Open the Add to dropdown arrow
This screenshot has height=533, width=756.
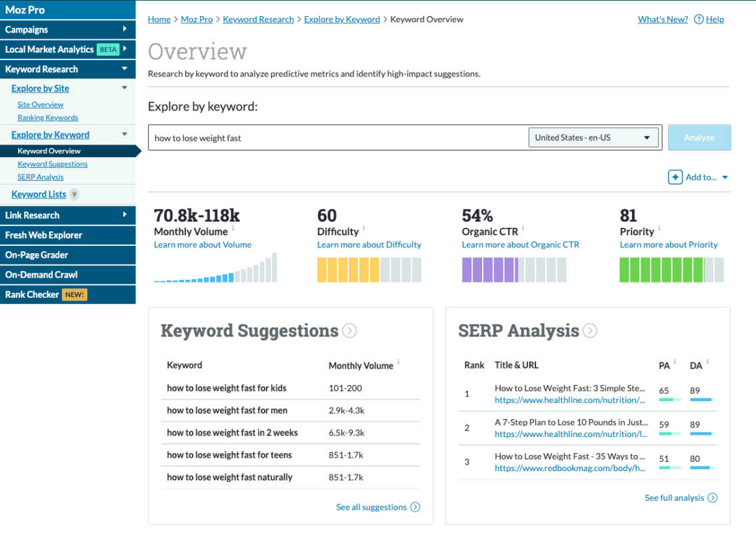(725, 178)
